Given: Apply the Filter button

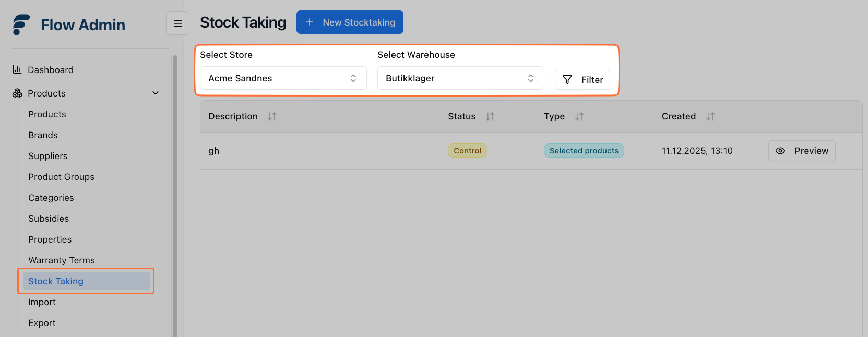Looking at the screenshot, I should tap(582, 79).
